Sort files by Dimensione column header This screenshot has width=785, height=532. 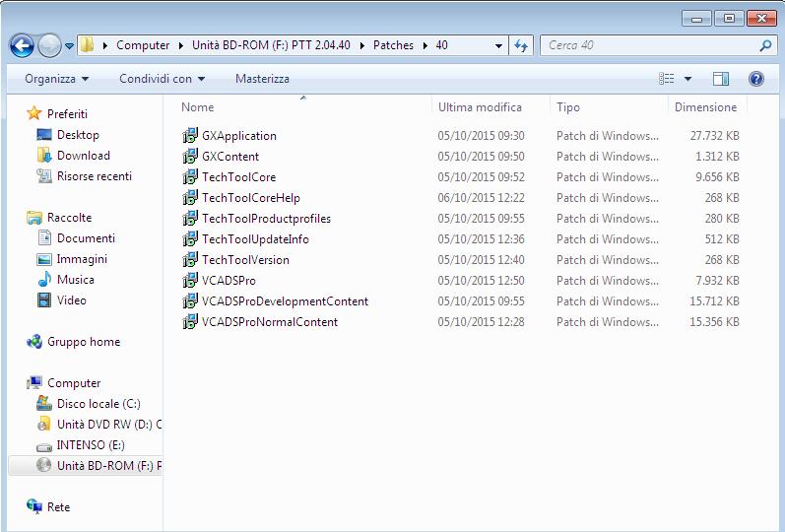704,107
